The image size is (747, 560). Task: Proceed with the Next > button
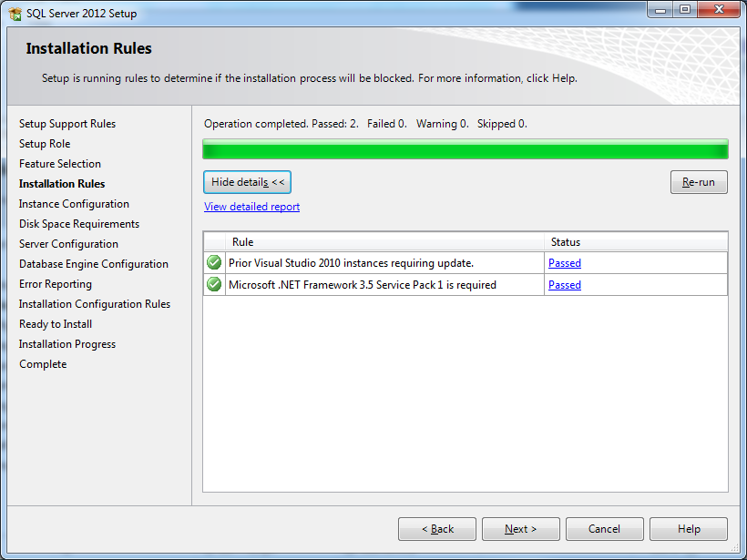(521, 529)
